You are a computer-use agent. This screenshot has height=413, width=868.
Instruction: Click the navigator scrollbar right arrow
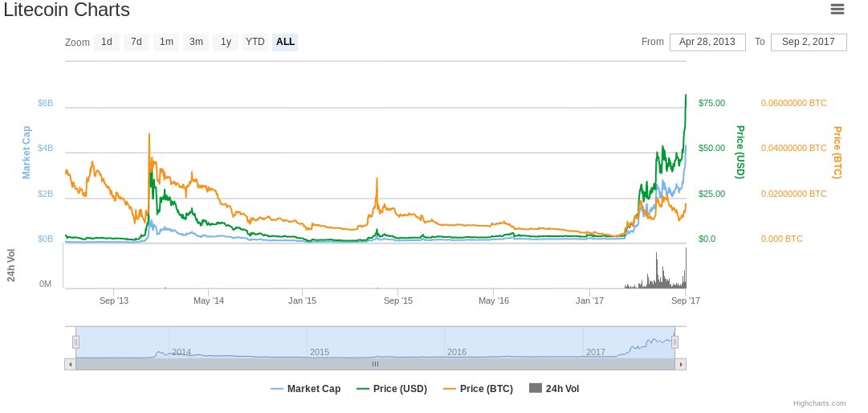click(x=681, y=364)
